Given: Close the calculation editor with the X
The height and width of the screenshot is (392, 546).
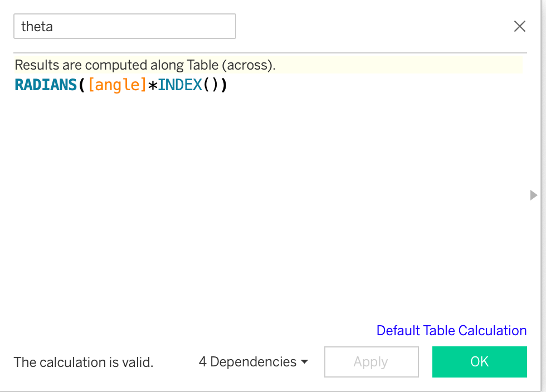Looking at the screenshot, I should tap(519, 26).
